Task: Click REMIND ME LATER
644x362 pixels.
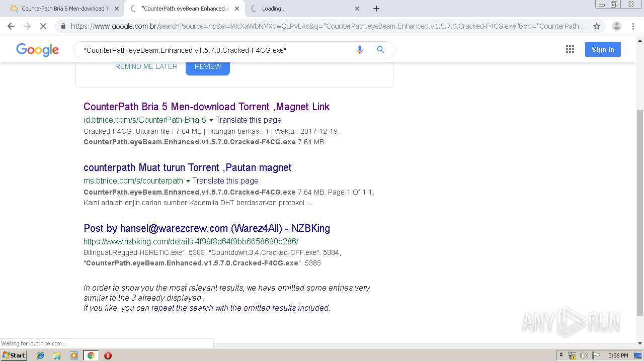Action: point(146,66)
